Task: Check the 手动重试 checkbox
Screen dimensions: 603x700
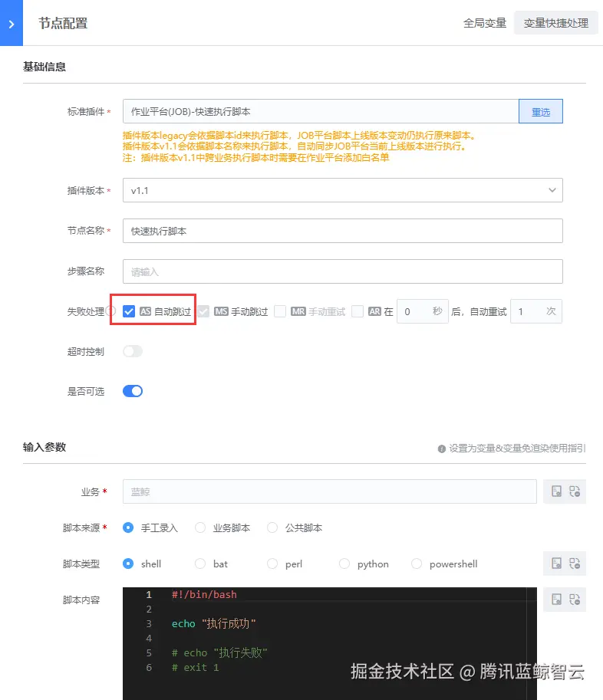Action: pos(280,311)
